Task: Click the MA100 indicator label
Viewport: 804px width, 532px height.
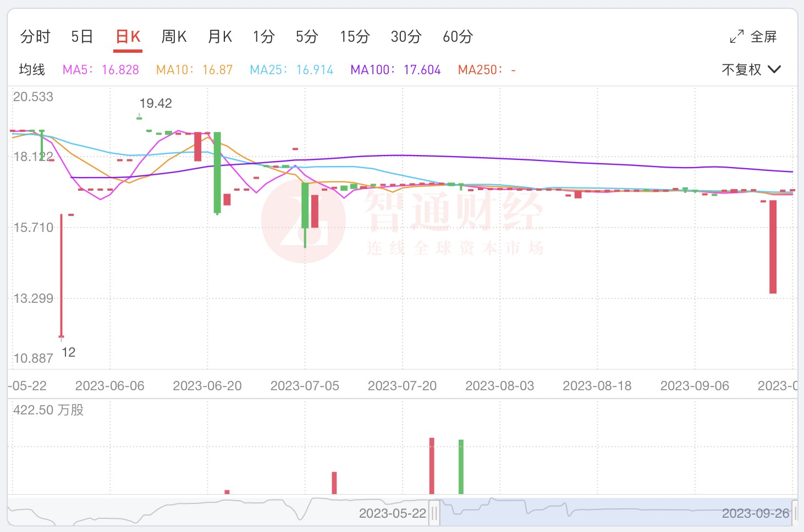Action: (x=395, y=70)
